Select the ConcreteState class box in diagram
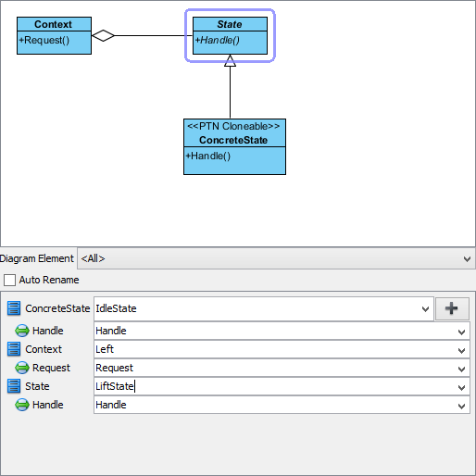 coord(234,146)
